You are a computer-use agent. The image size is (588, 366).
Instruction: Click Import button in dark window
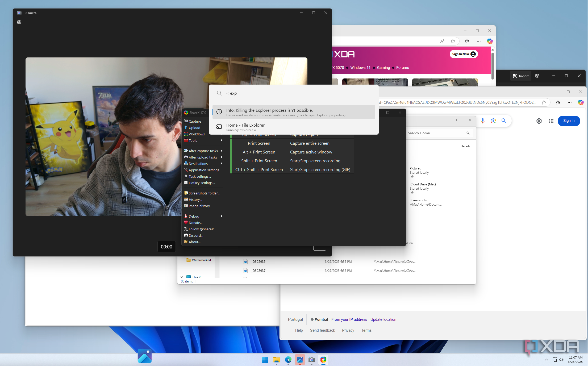click(521, 76)
